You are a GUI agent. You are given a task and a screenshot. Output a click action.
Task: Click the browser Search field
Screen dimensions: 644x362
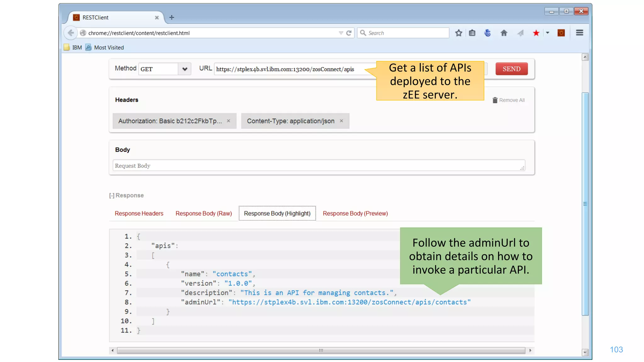click(x=403, y=33)
